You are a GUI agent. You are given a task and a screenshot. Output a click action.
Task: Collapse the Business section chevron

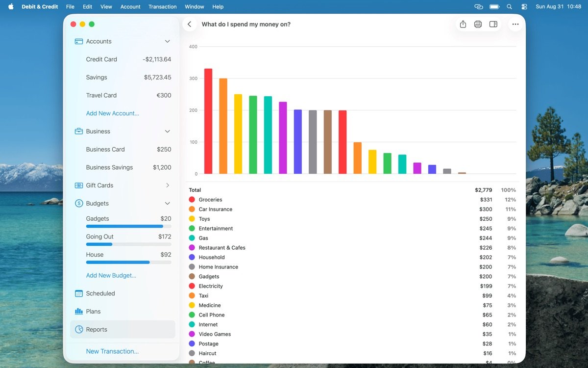[167, 131]
